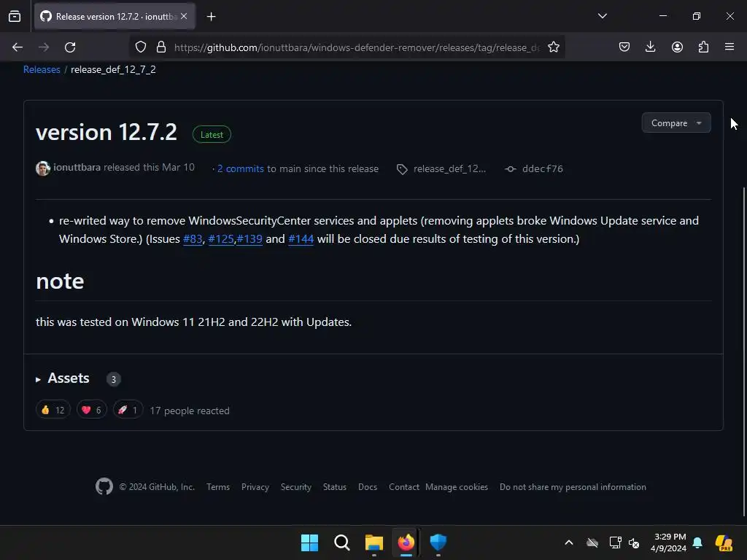Click the commit icon beside ddecf76
This screenshot has width=747, height=560.
(x=510, y=169)
